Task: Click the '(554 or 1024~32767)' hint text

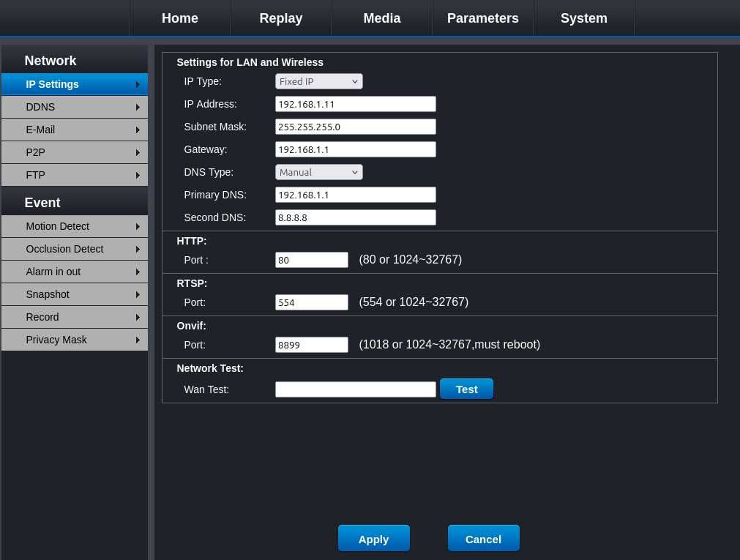Action: pyautogui.click(x=414, y=302)
